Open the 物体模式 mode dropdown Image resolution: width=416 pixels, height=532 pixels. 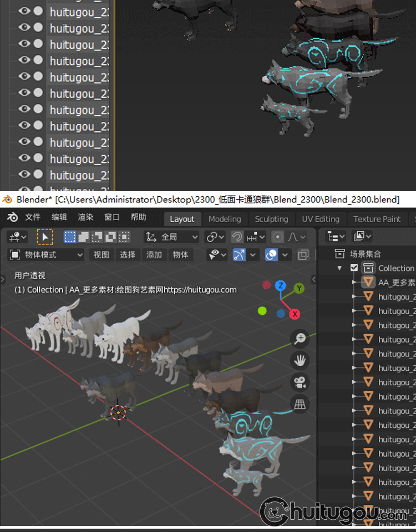click(x=47, y=255)
